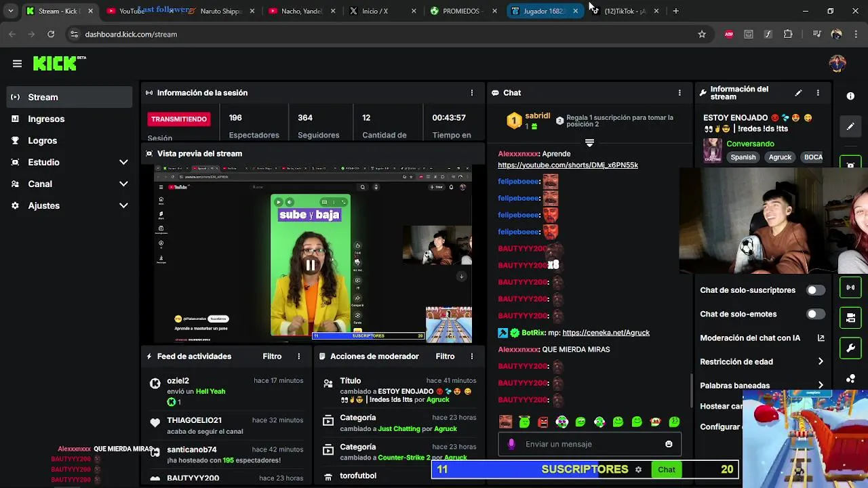Reload the page

pos(51,34)
